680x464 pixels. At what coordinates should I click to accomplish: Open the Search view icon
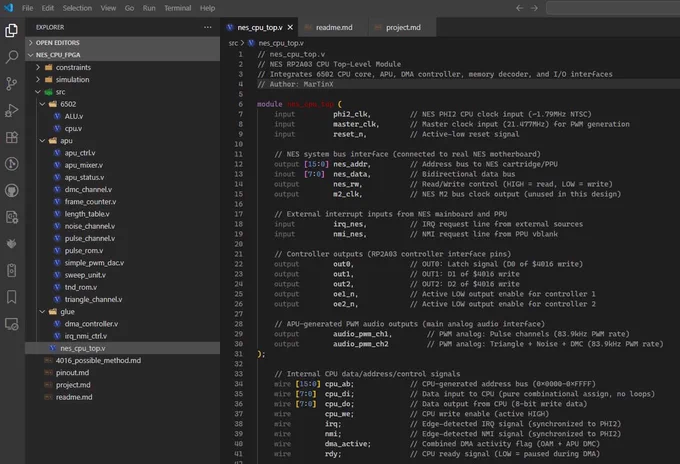tap(12, 57)
